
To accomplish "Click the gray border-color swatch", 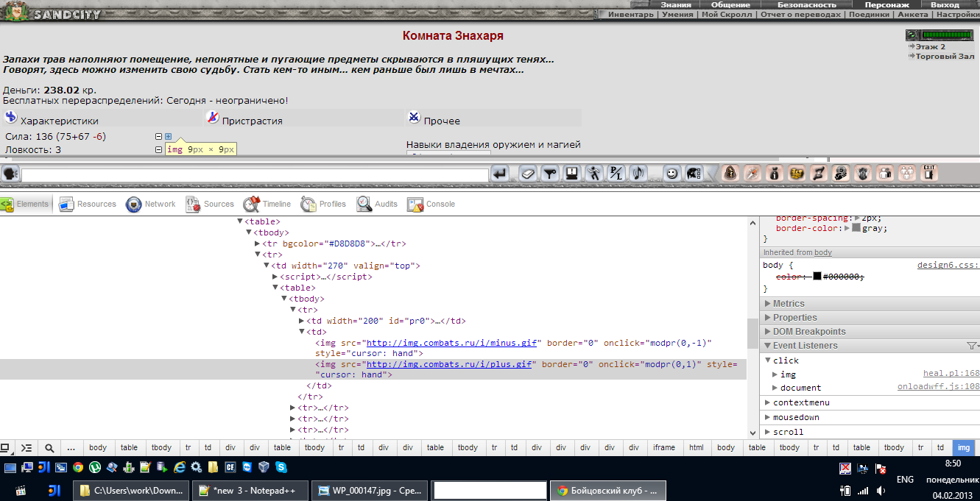I will [856, 228].
